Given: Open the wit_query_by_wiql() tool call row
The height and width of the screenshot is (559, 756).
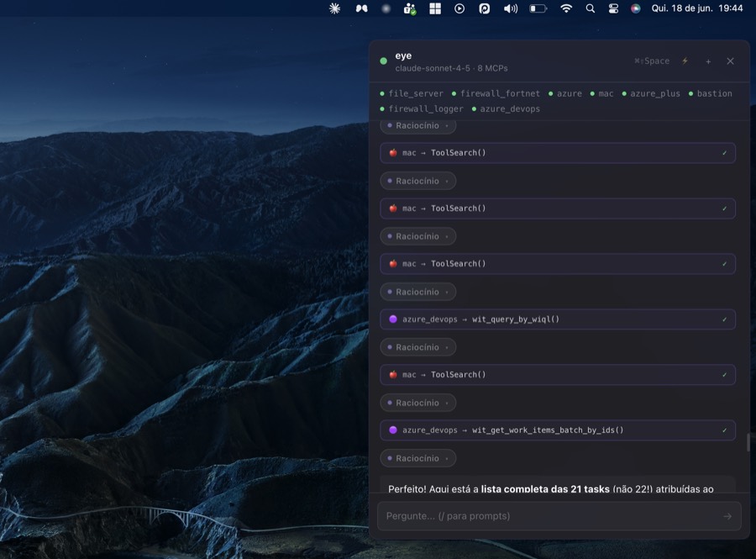Looking at the screenshot, I should (x=558, y=319).
